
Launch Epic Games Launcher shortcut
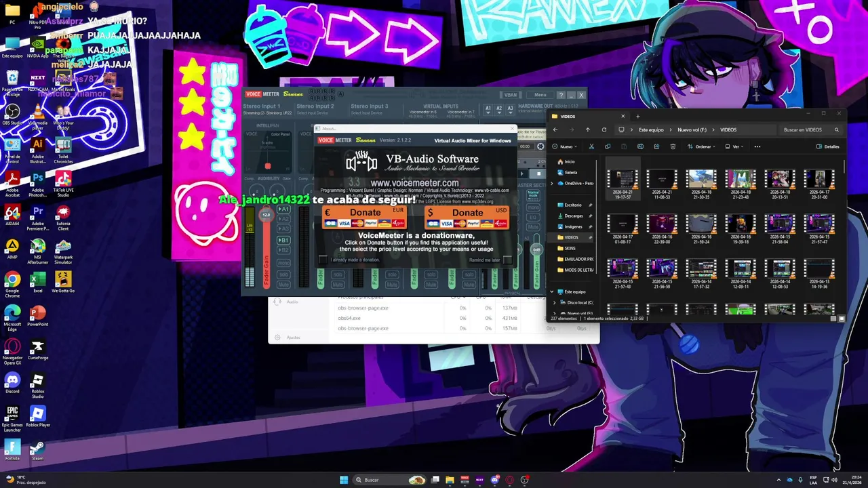12,418
